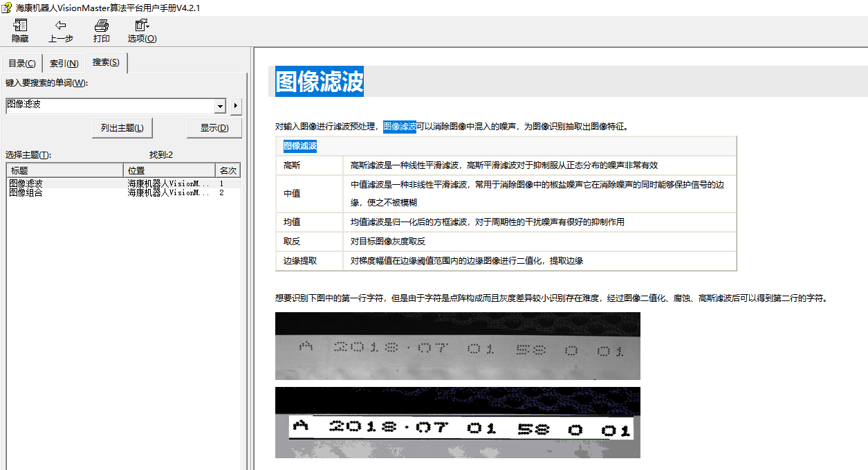Expand the search keyword history dropdown arrow

tap(221, 107)
